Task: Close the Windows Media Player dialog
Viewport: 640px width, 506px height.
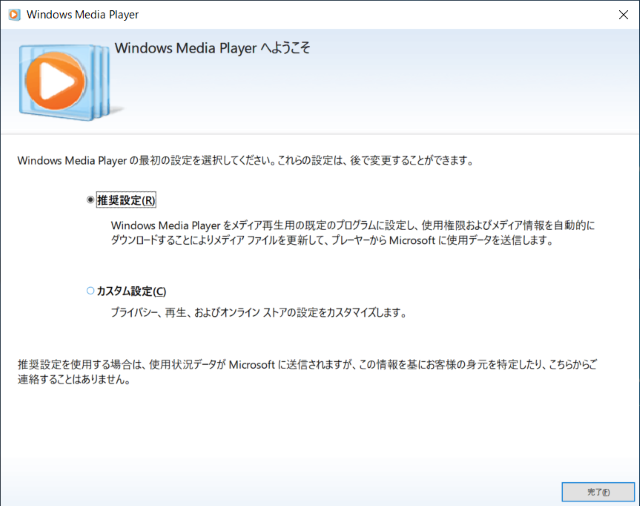Action: (x=623, y=15)
